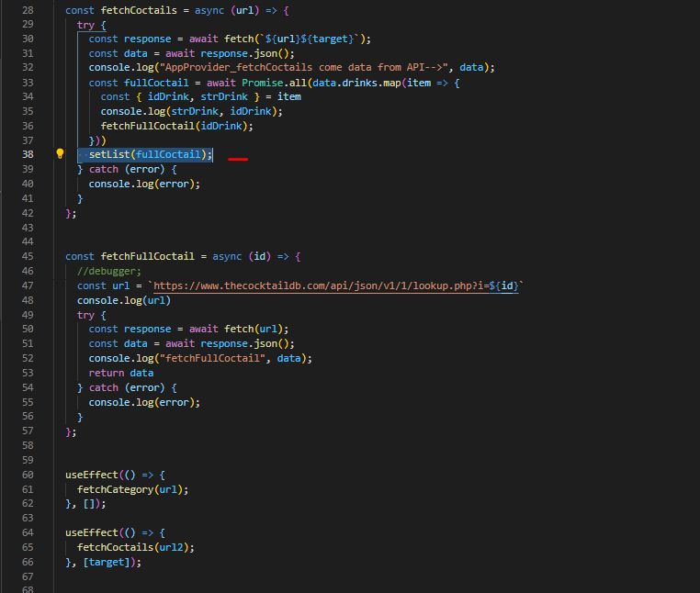Click console.log(error) on line 40
This screenshot has width=700, height=593.
point(144,184)
